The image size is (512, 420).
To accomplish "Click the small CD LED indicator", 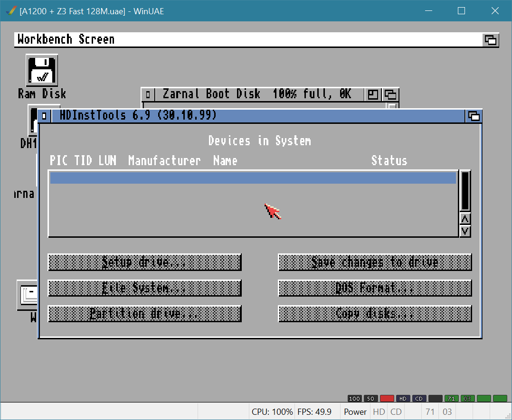I will [419, 399].
